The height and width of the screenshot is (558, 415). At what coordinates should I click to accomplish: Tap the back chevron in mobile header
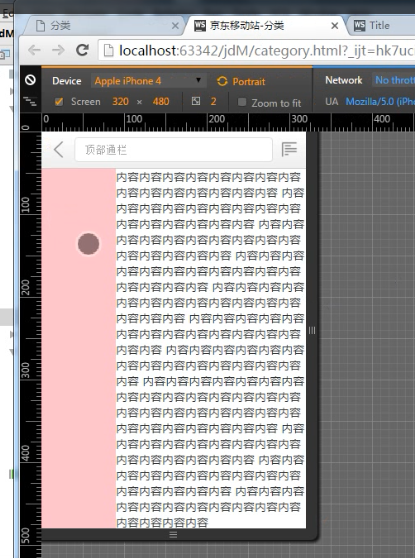pos(59,149)
